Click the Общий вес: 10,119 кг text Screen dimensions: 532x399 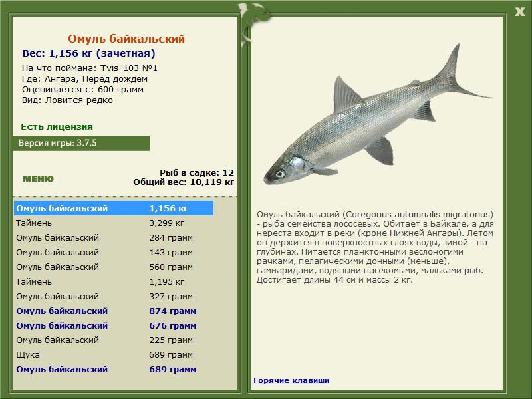pyautogui.click(x=184, y=182)
